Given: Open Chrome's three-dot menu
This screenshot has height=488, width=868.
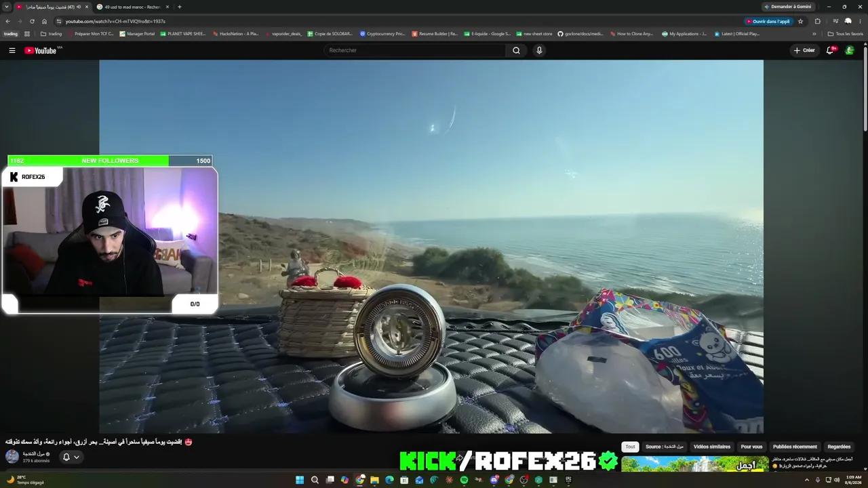Looking at the screenshot, I should 860,21.
